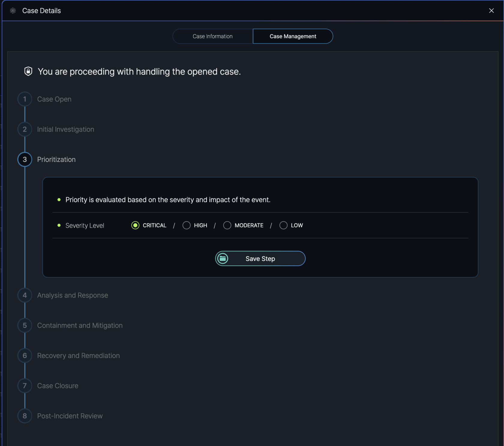Image resolution: width=504 pixels, height=446 pixels.
Task: Click the dotted logo icon beside Case Details
Action: click(13, 11)
